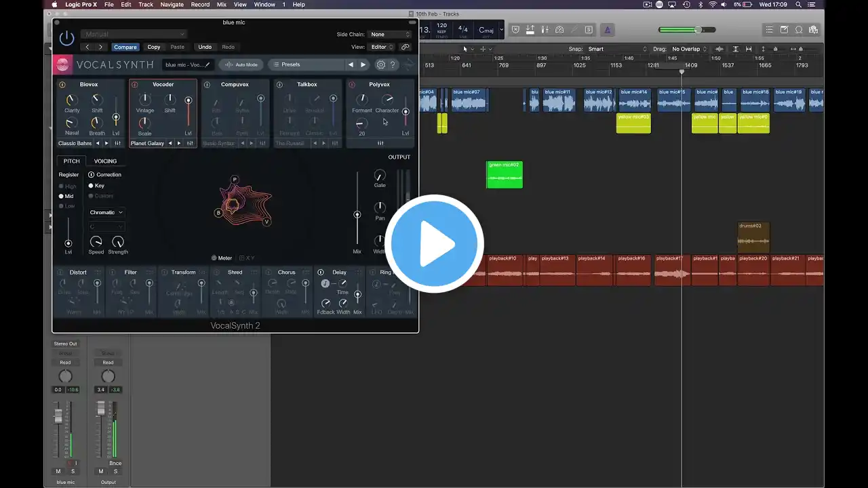Go to previous plugin setting arrow
868x488 pixels.
[x=87, y=47]
